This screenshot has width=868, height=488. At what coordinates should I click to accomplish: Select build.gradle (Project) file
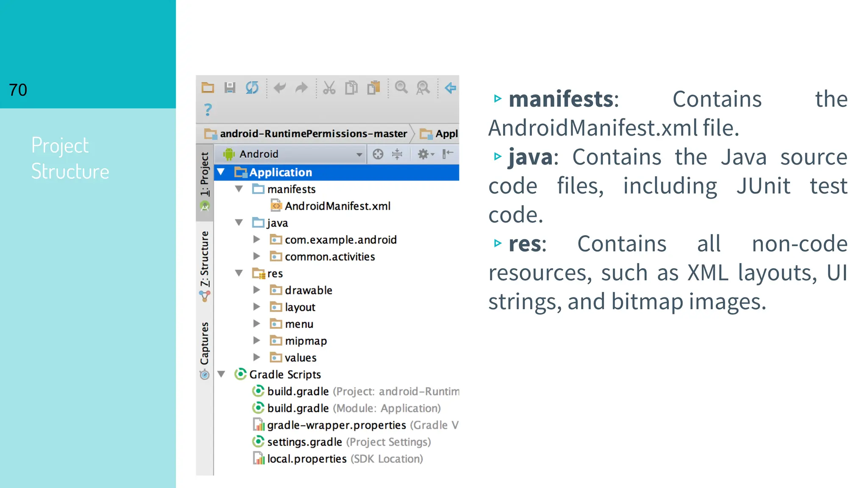click(x=356, y=391)
